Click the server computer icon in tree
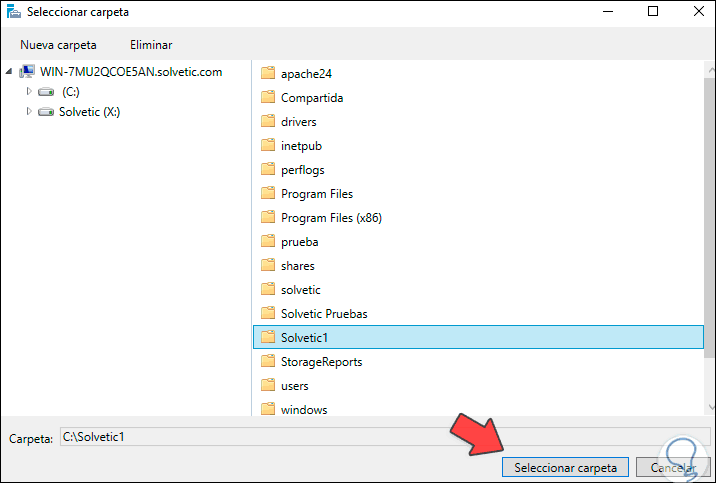The width and height of the screenshot is (716, 483). [x=27, y=71]
